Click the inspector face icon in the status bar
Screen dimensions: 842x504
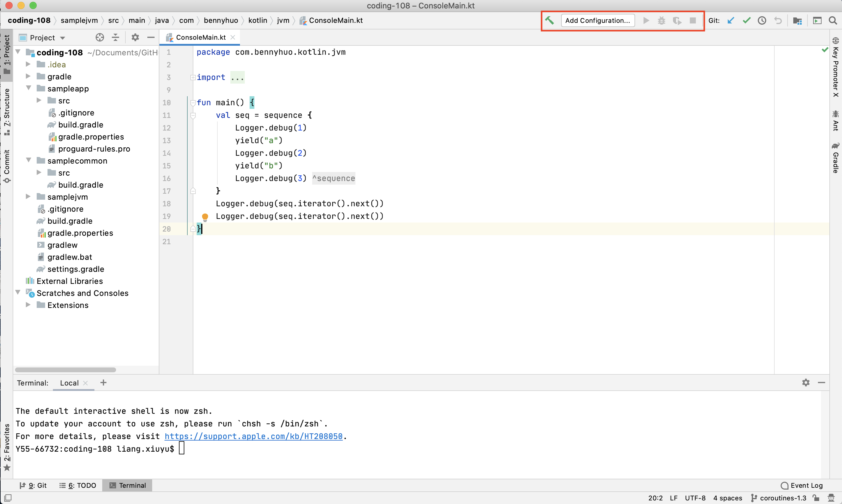point(831,498)
